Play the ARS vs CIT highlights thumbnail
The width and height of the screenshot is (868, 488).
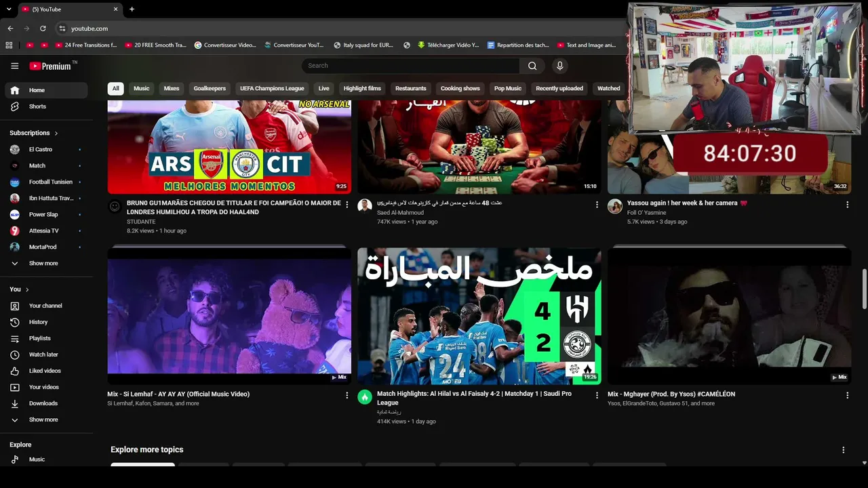[x=229, y=147]
